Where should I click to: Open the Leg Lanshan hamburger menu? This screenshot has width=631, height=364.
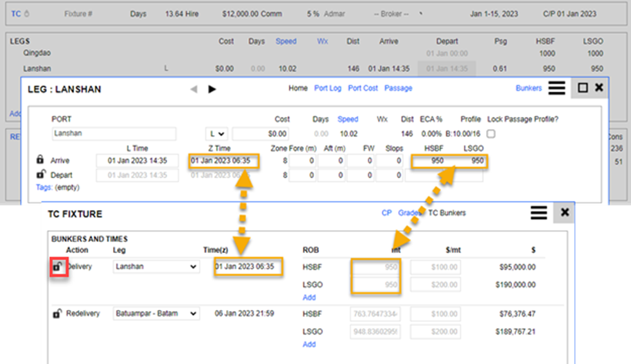tap(555, 88)
